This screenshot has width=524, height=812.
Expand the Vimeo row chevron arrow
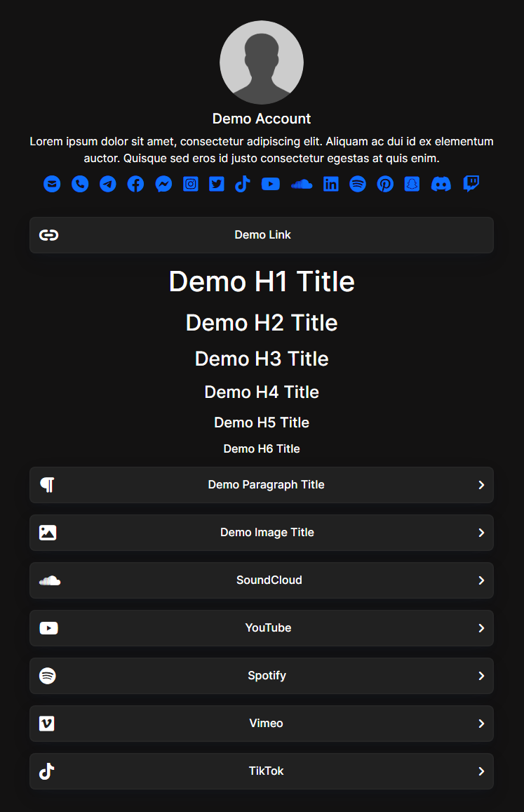pos(481,724)
